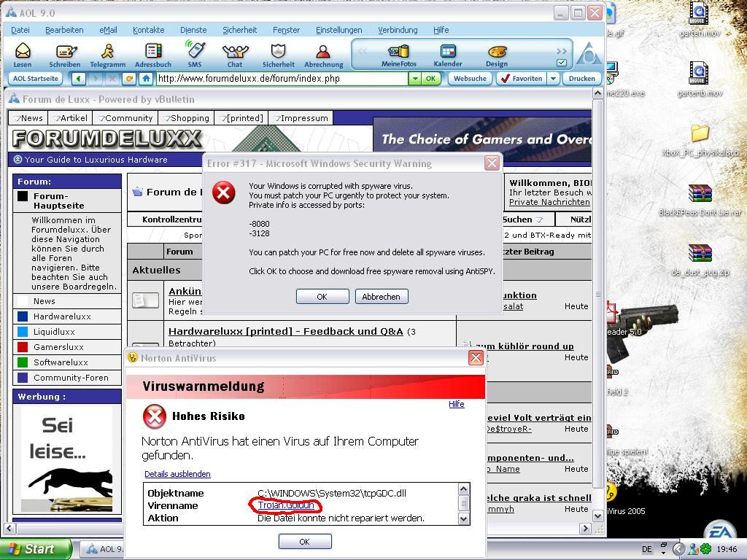Screen dimensions: 747x560
Task: Click Abbrechen in Security Warning dialog
Action: click(381, 297)
